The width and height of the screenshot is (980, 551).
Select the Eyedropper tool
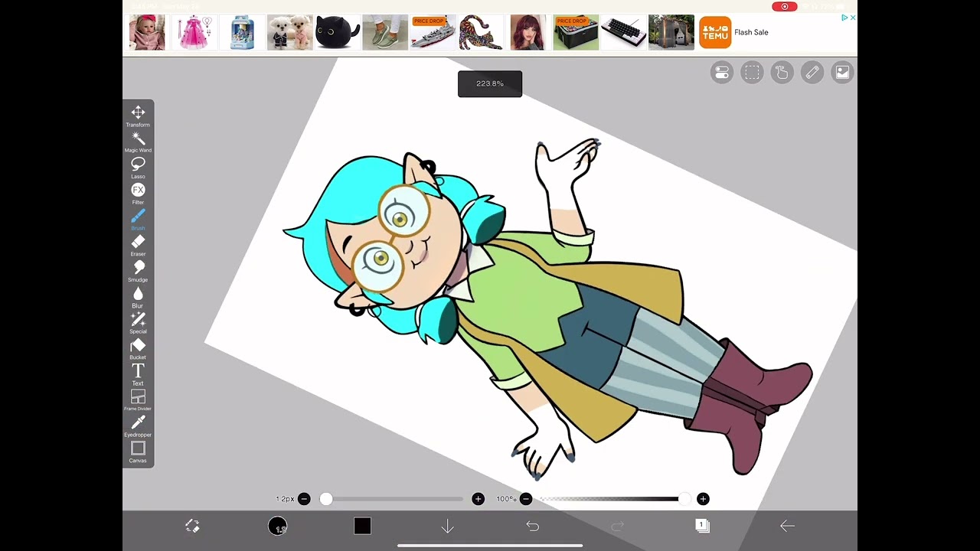[x=138, y=426]
